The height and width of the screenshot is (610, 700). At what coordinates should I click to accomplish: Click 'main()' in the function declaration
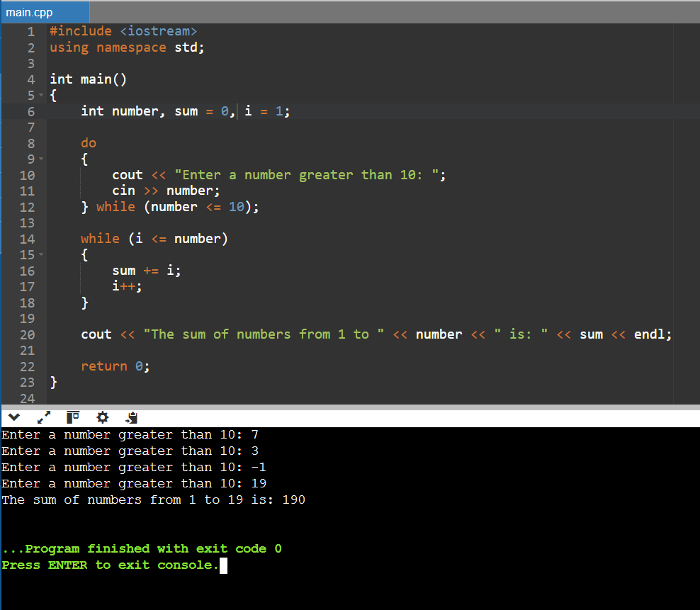(x=103, y=79)
